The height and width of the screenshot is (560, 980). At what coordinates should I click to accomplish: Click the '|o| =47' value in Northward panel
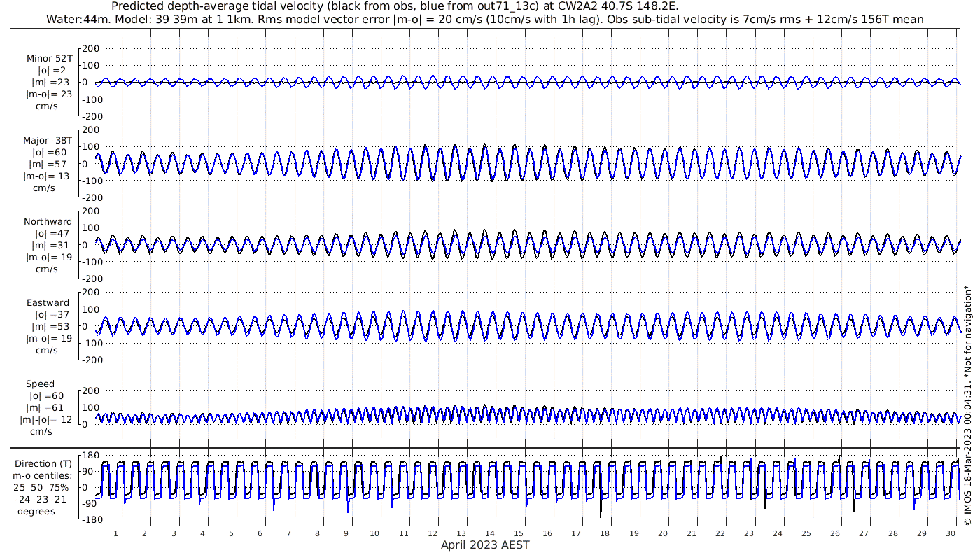point(52,234)
